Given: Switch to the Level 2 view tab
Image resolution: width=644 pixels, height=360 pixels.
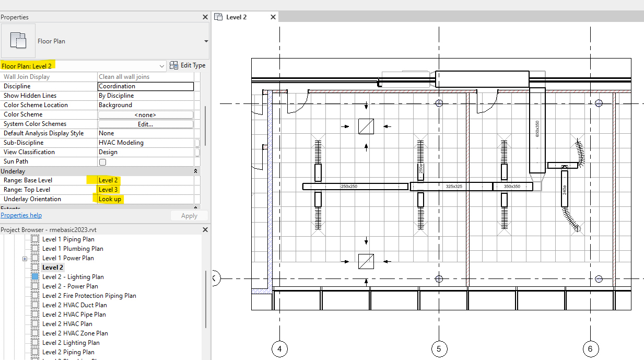Looking at the screenshot, I should (236, 16).
